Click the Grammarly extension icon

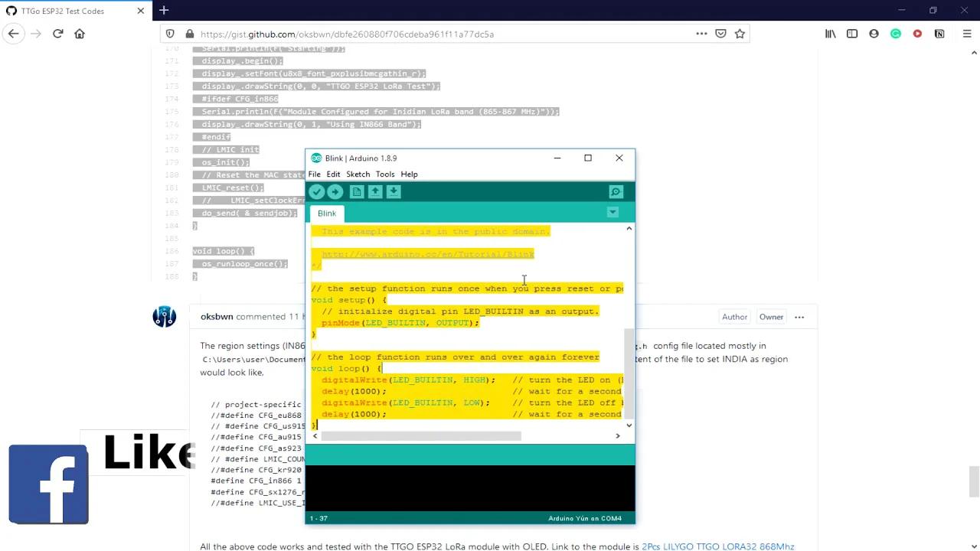coord(895,34)
